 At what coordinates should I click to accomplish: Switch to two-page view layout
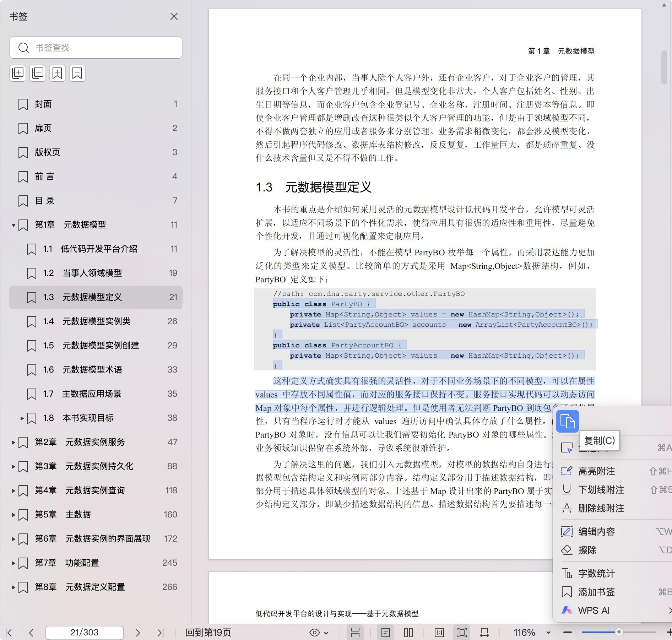click(x=408, y=633)
